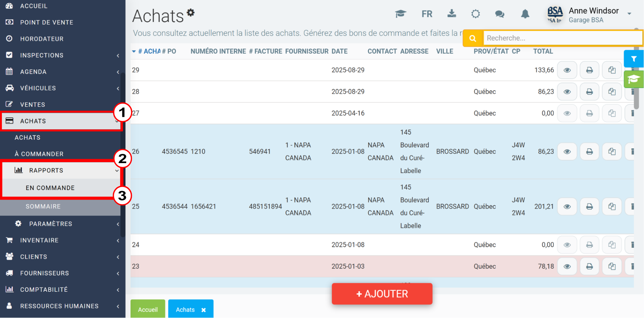Open the blue filter funnel button
This screenshot has width=644, height=318.
coord(634,59)
